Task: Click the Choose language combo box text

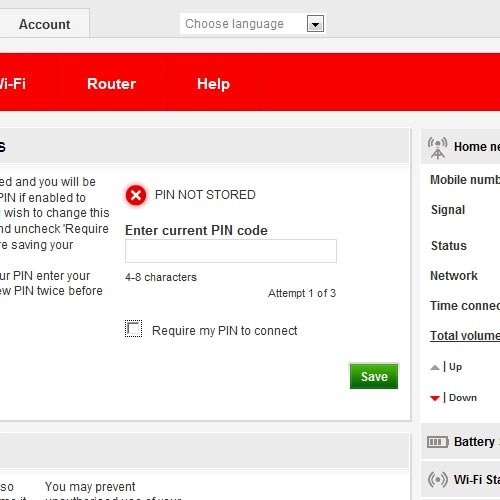Action: pyautogui.click(x=234, y=24)
